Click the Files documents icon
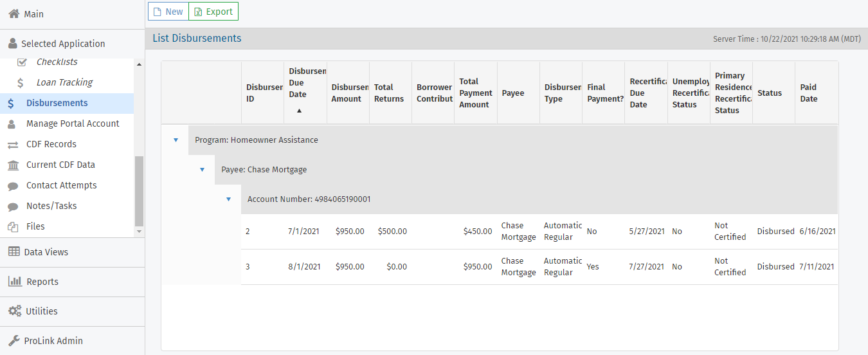The image size is (868, 355). point(13,226)
